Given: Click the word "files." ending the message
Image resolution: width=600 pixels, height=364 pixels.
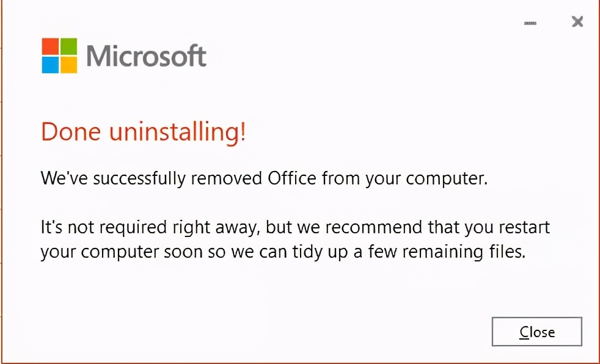Looking at the screenshot, I should click(x=507, y=252).
